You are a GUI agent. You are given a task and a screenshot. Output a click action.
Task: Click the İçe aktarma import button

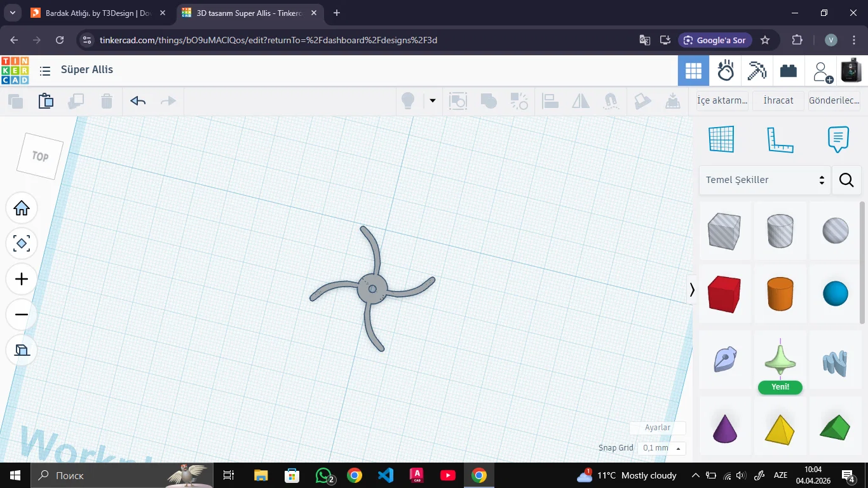[722, 100]
